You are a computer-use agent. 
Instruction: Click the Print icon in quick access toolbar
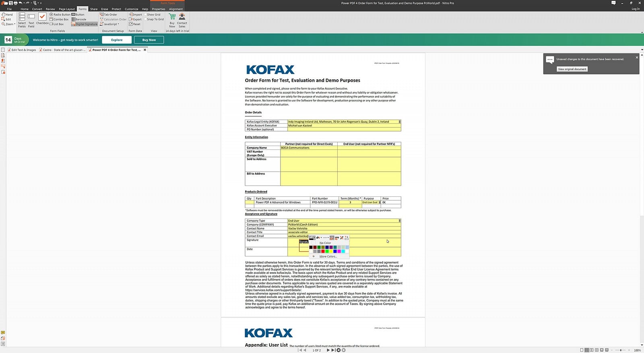[15, 3]
